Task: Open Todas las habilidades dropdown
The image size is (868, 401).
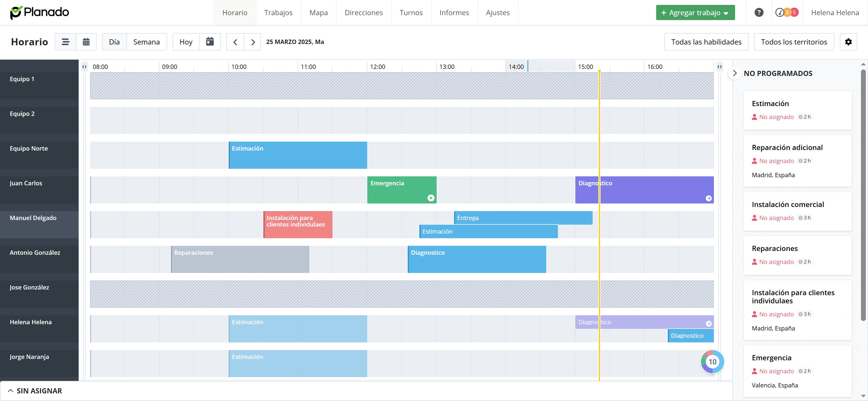Action: coord(706,42)
